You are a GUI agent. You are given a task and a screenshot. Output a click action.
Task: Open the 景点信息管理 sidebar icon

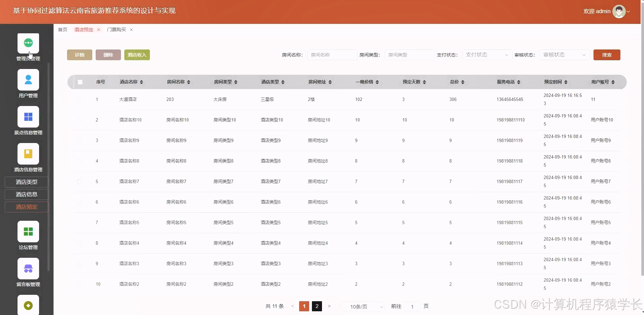(28, 117)
